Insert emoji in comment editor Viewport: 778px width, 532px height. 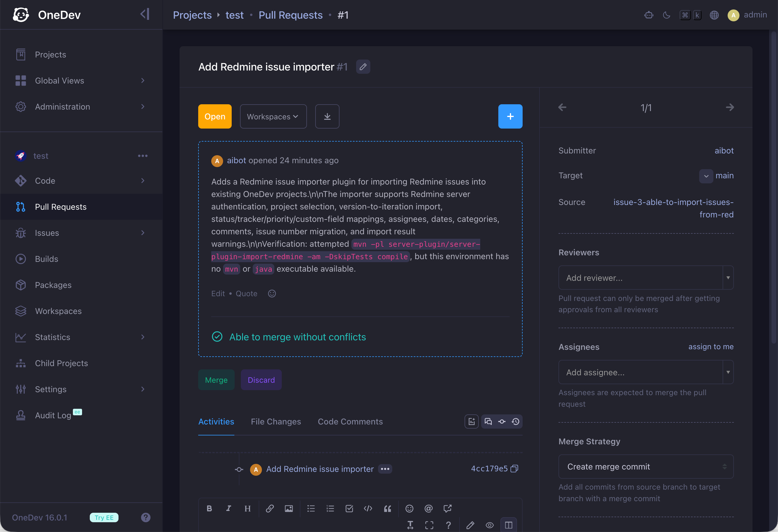(409, 509)
